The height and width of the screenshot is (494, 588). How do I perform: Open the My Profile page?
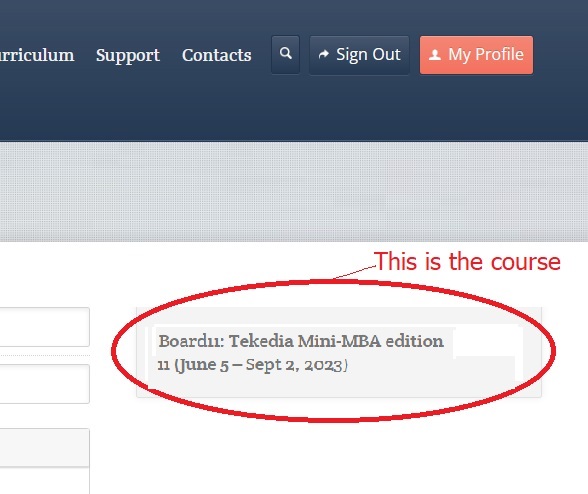(x=476, y=55)
